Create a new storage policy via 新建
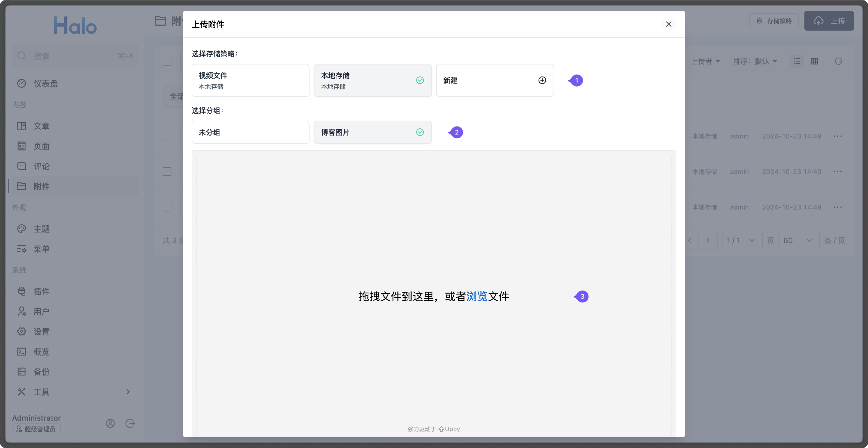Screen dimensions: 868x448 click(x=494, y=80)
